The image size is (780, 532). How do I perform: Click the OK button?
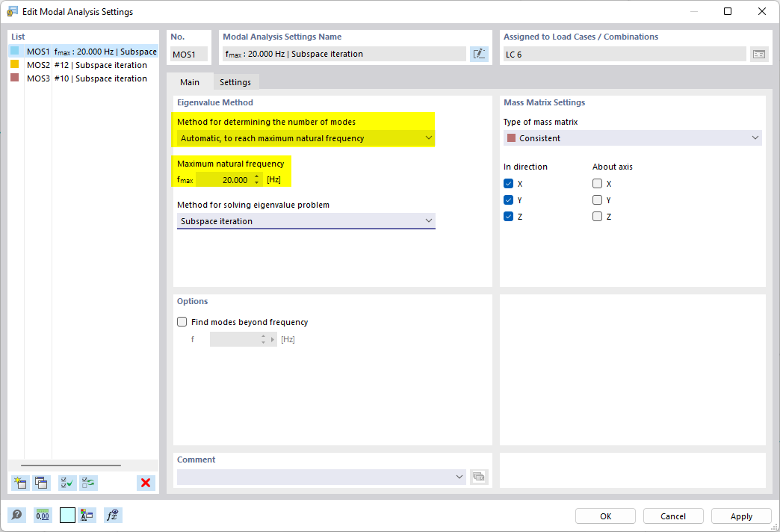pyautogui.click(x=605, y=516)
